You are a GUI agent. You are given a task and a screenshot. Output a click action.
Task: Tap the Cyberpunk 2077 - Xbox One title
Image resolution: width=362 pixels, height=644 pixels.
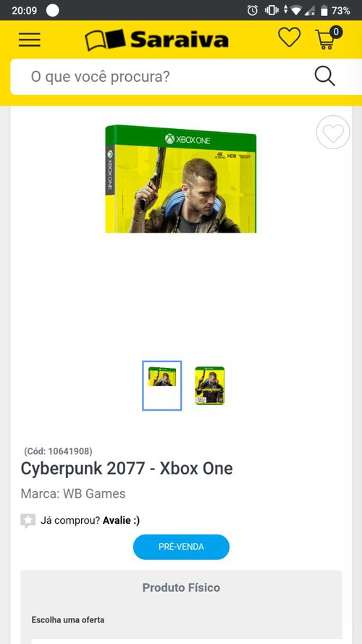127,469
